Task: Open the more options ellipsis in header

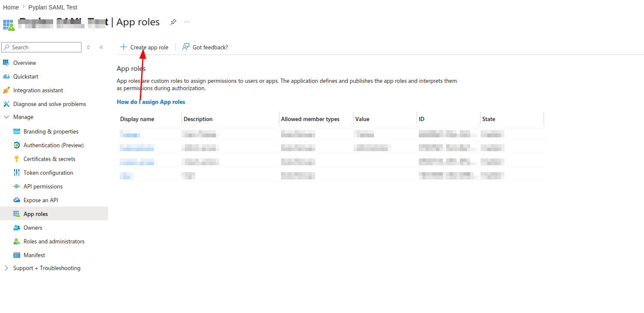Action: click(187, 22)
